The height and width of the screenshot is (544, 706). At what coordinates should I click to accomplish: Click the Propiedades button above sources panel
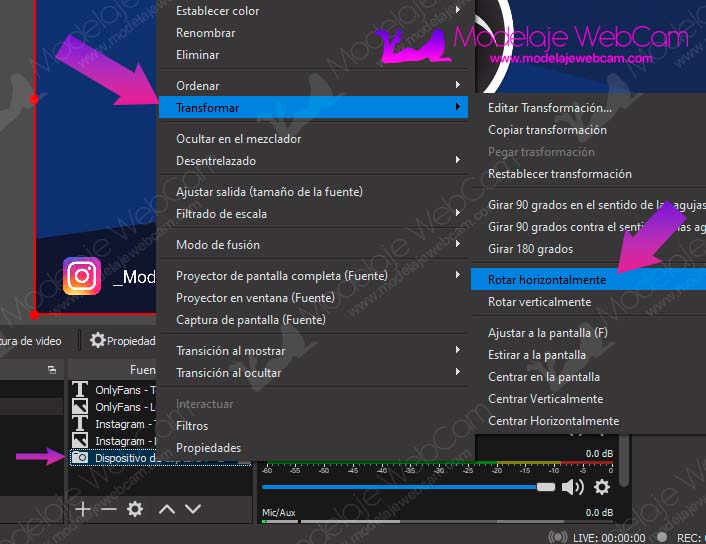coord(123,340)
